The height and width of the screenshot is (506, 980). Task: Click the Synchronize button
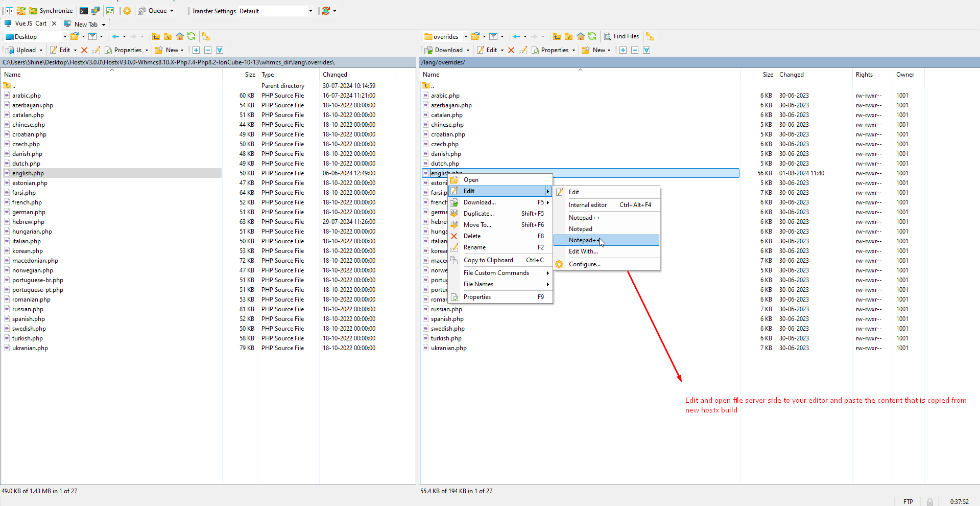(x=51, y=11)
